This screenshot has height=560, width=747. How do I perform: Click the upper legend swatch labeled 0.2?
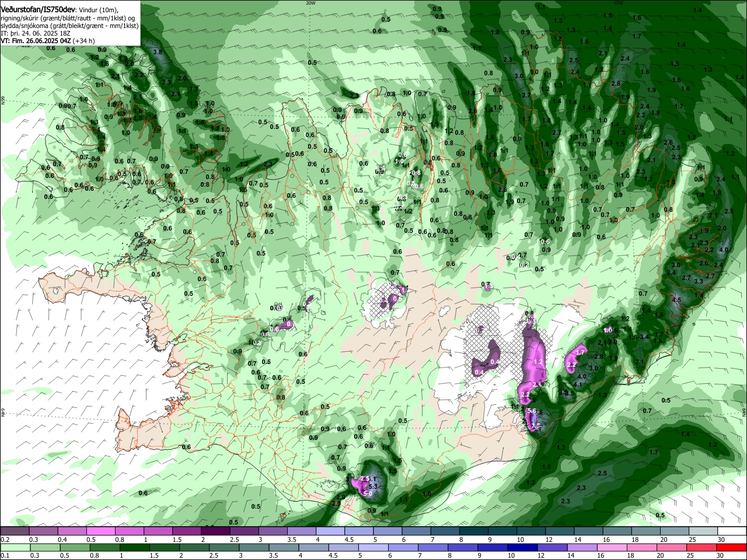[15, 531]
